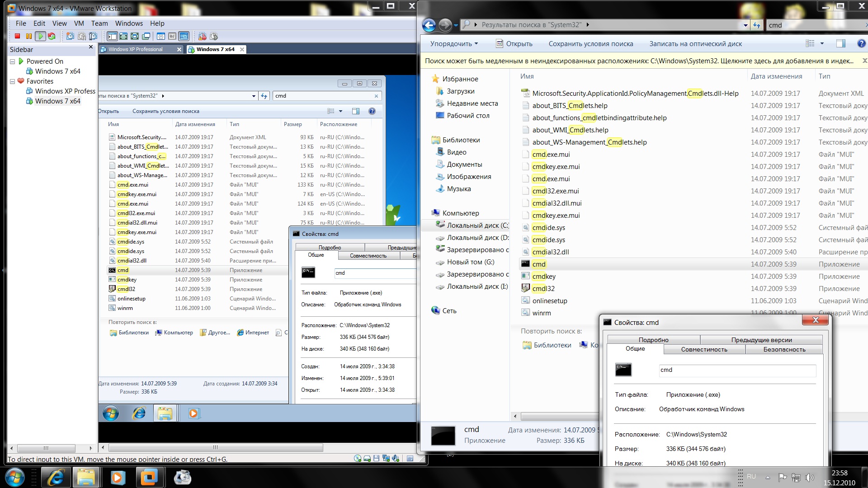The image size is (868, 488).
Task: Collapse the Powered On tree node
Action: (13, 61)
